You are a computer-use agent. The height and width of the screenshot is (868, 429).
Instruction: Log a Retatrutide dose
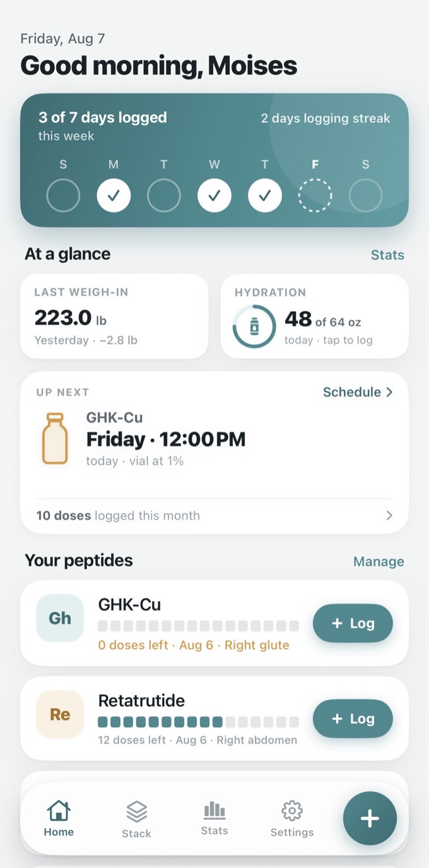(353, 718)
